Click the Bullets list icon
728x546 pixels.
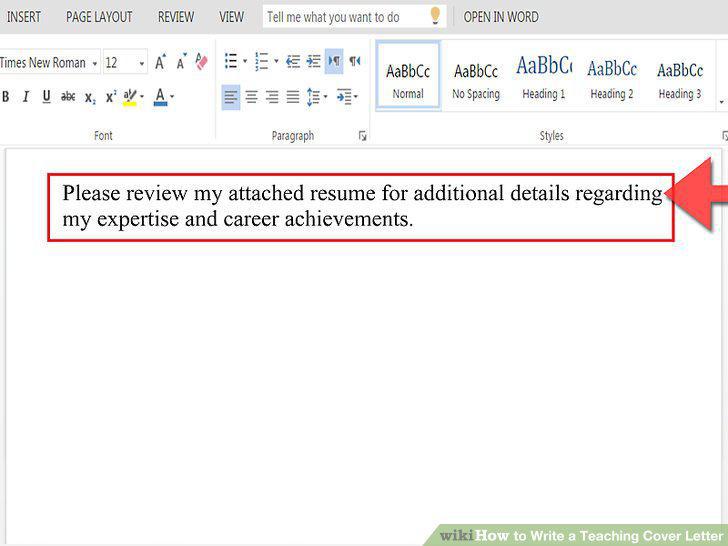click(231, 61)
